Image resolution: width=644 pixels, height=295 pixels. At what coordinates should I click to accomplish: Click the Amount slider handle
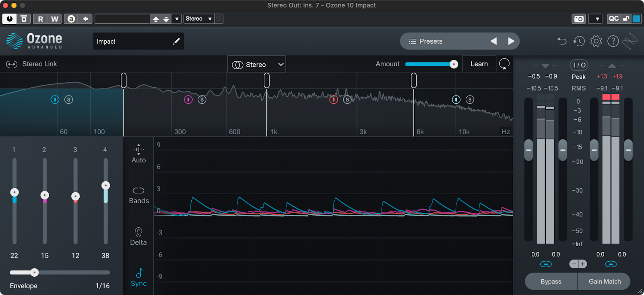click(454, 64)
